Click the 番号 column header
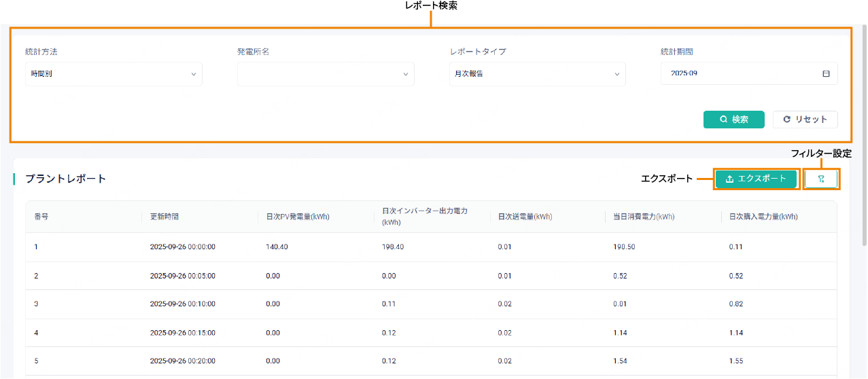Screen dimensions: 868x379 tap(41, 217)
